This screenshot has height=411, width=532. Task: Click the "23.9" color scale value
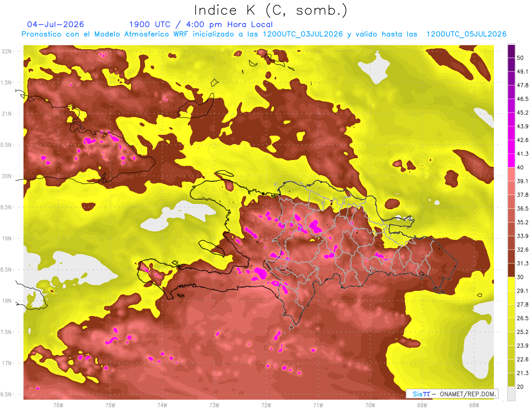point(522,346)
